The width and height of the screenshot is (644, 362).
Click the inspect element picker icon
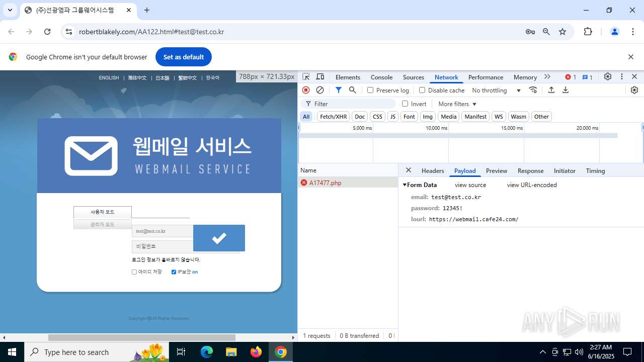[306, 77]
